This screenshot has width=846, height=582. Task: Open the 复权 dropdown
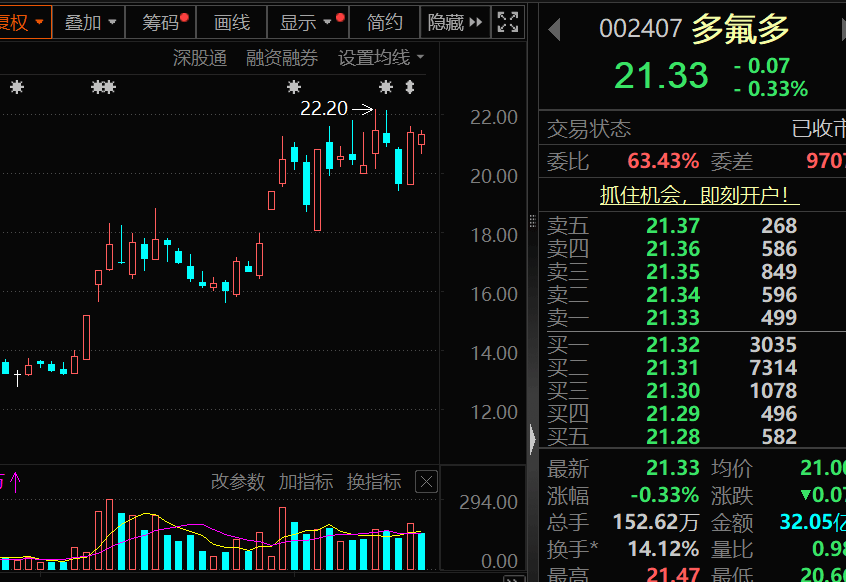(x=22, y=21)
